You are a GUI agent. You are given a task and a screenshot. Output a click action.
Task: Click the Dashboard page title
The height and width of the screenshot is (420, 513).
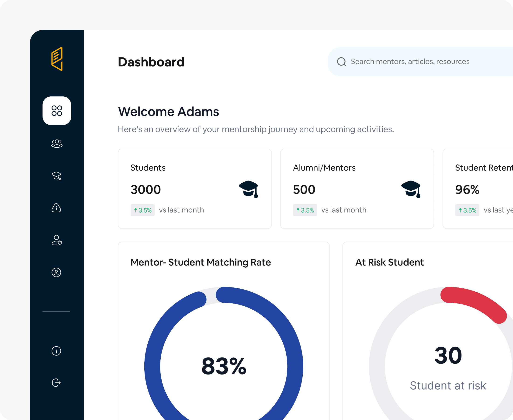coord(151,62)
